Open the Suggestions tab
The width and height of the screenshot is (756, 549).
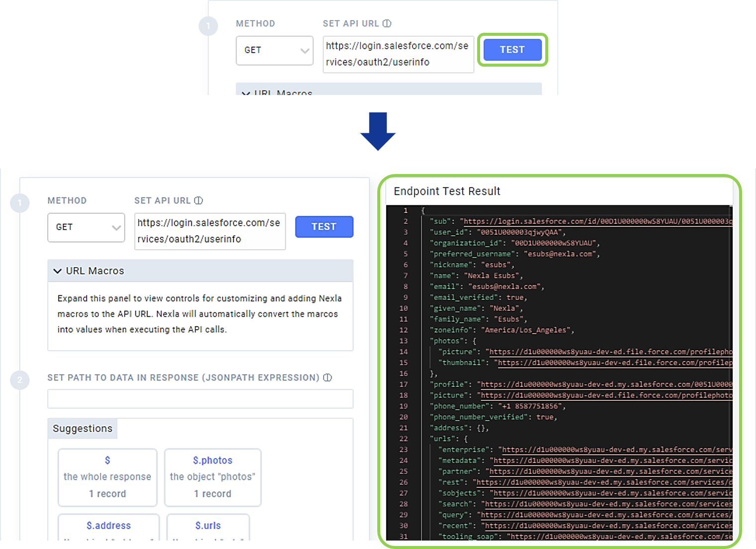[x=83, y=429]
